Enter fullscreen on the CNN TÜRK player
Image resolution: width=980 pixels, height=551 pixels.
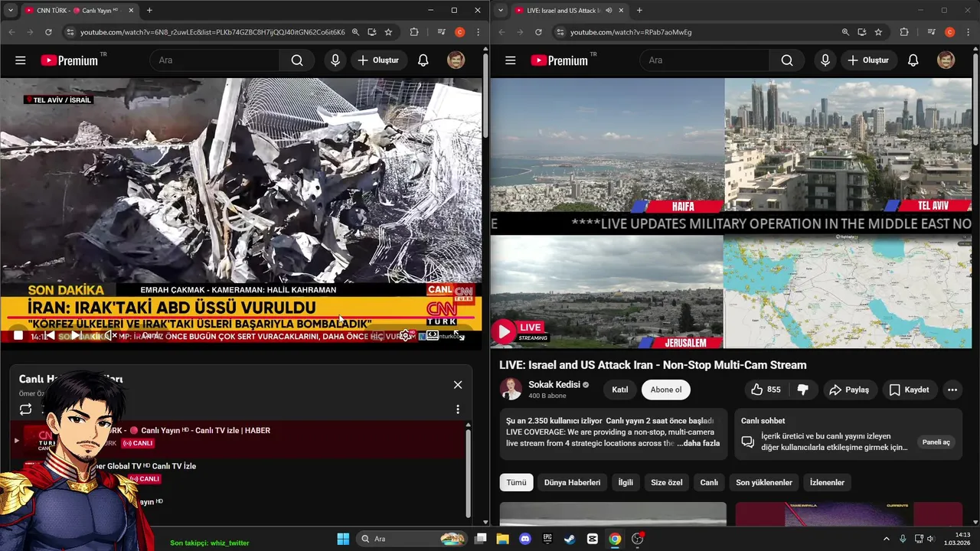tap(460, 335)
